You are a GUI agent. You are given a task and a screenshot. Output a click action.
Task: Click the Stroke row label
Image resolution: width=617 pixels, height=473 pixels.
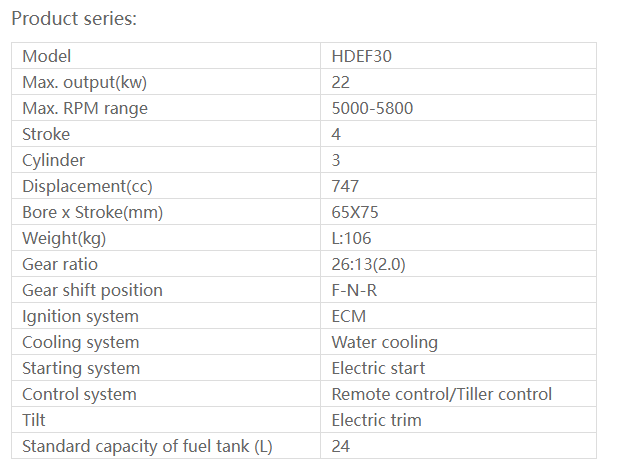click(x=46, y=134)
